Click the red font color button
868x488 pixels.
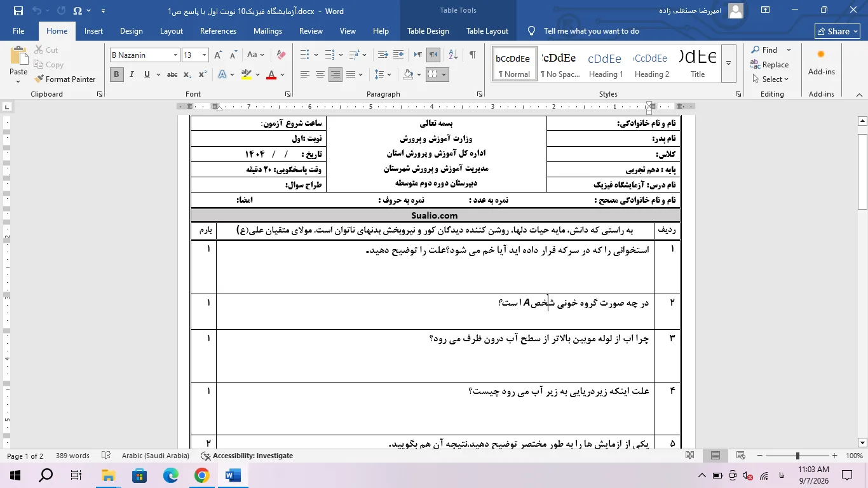(x=271, y=75)
